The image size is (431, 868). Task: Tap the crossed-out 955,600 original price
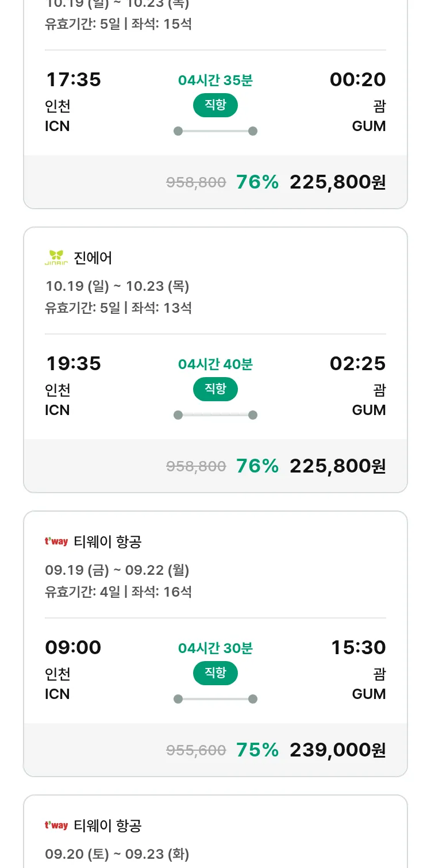[196, 750]
